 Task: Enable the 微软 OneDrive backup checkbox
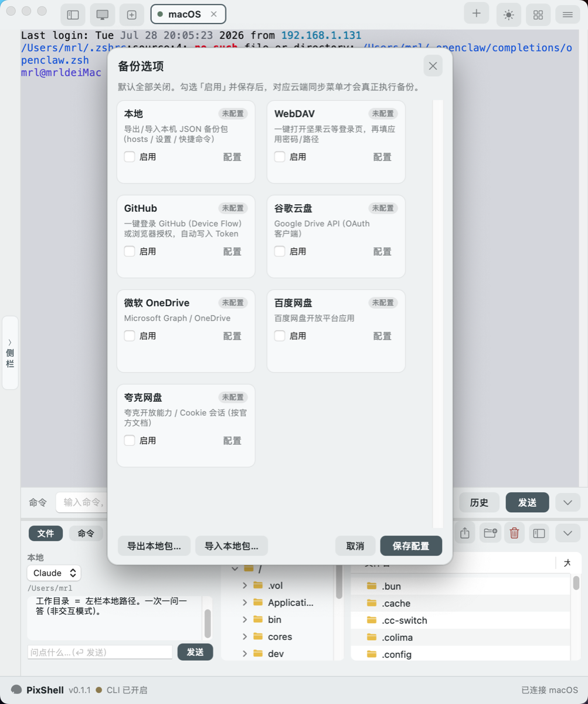click(130, 336)
